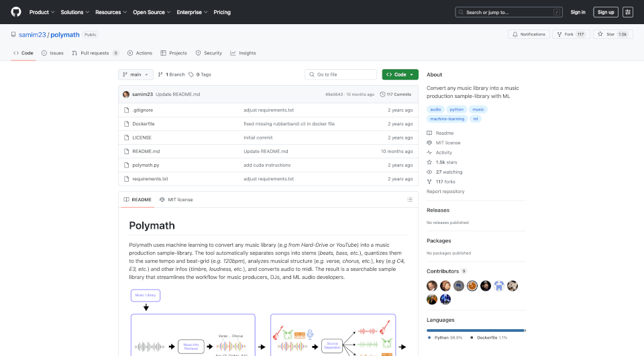
Task: Open the Update README.md latest commit message
Action: (x=178, y=95)
